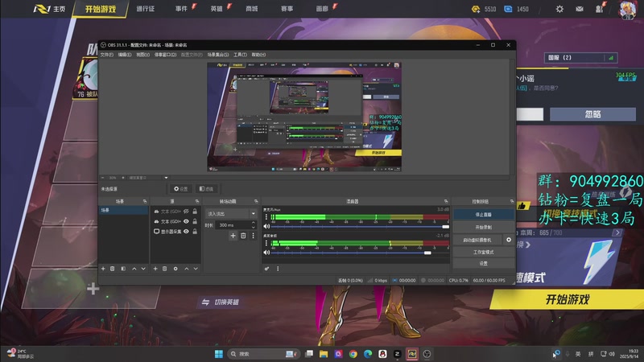Image resolution: width=644 pixels, height=362 pixels.
Task: Toggle 工作室模式 studio mode
Action: pos(484,252)
